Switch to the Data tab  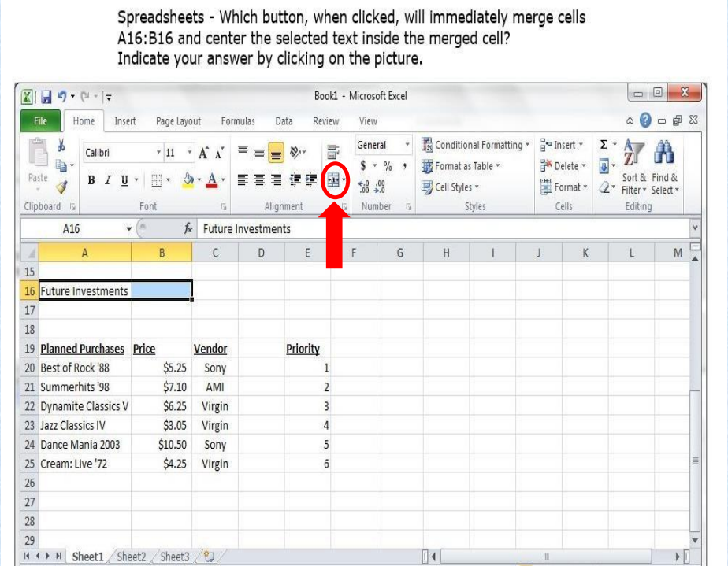[284, 121]
